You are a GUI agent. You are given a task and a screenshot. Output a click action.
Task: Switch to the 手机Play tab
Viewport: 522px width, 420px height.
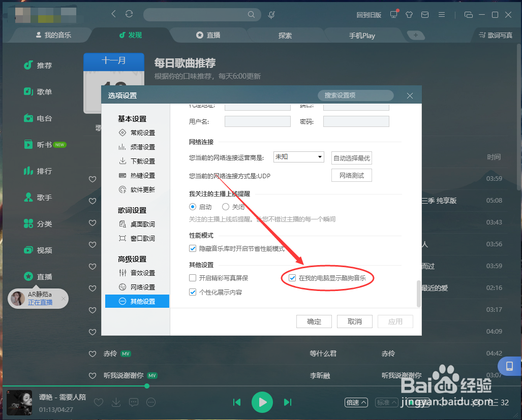point(362,35)
